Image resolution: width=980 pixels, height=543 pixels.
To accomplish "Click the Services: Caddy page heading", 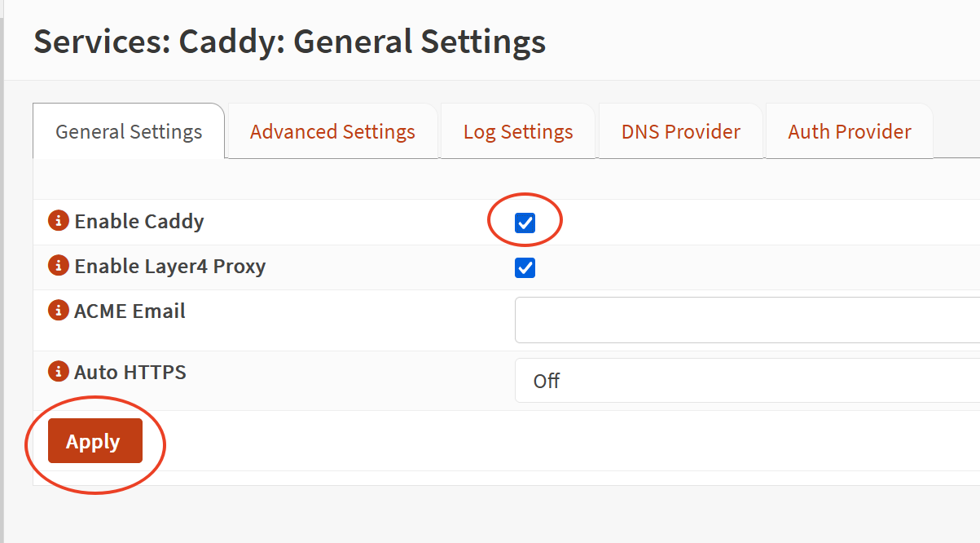I will [x=289, y=42].
